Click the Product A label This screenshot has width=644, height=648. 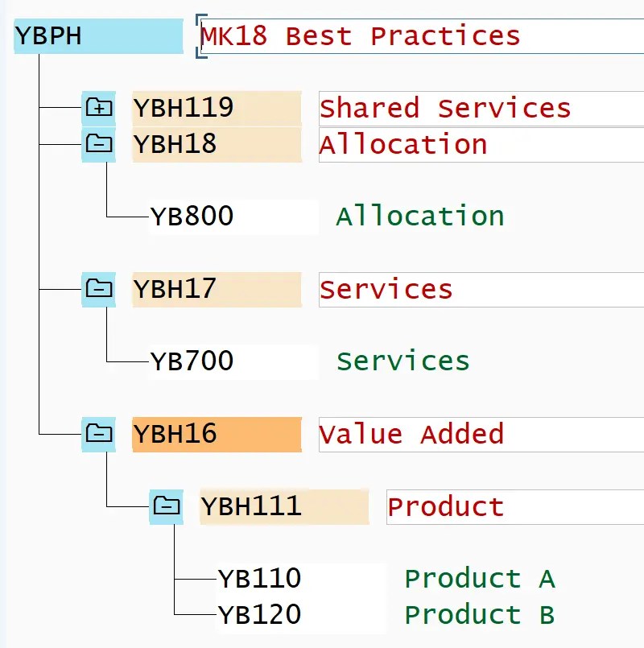pos(480,579)
